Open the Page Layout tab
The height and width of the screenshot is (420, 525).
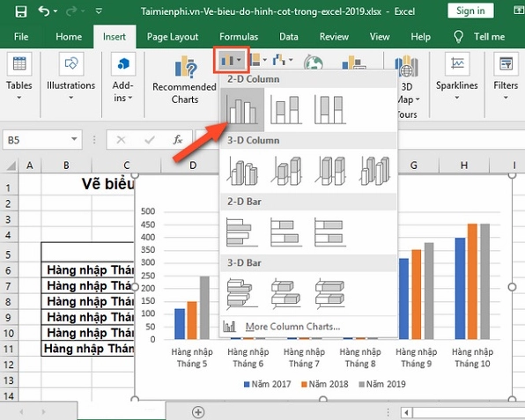(173, 36)
